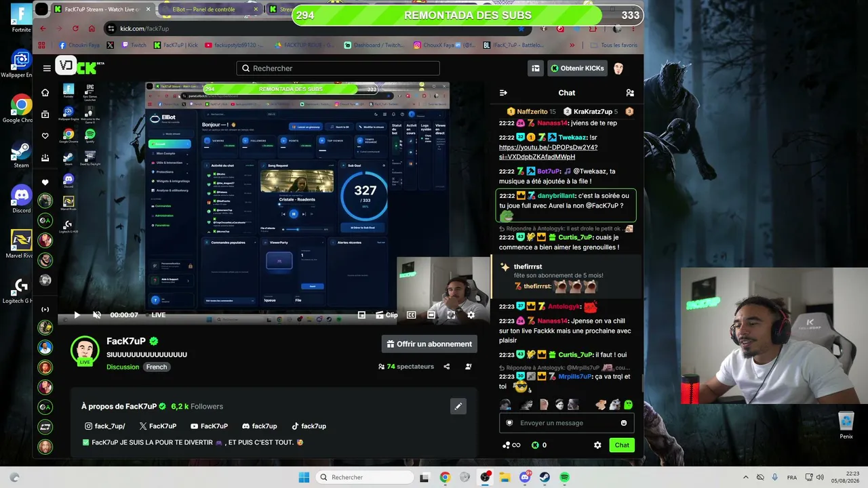The height and width of the screenshot is (488, 868).
Task: Edit the About section with pencil icon
Action: click(458, 406)
